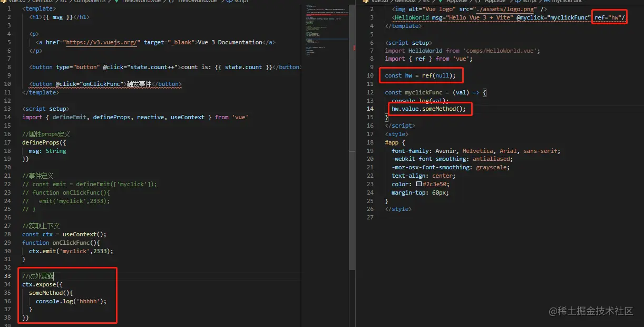Click '<script setup>' on line 13 of HelloWorld.vue
The height and width of the screenshot is (327, 644).
pyautogui.click(x=45, y=109)
